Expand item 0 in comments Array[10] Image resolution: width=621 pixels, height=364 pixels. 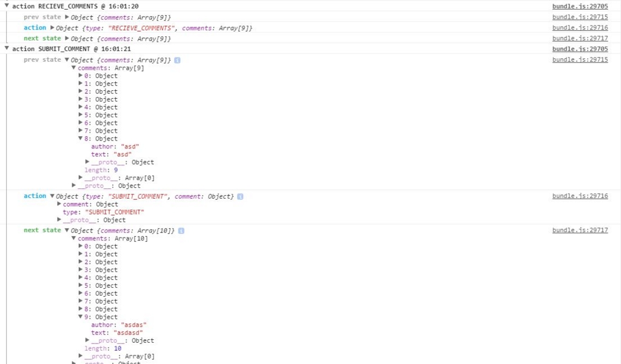point(81,246)
